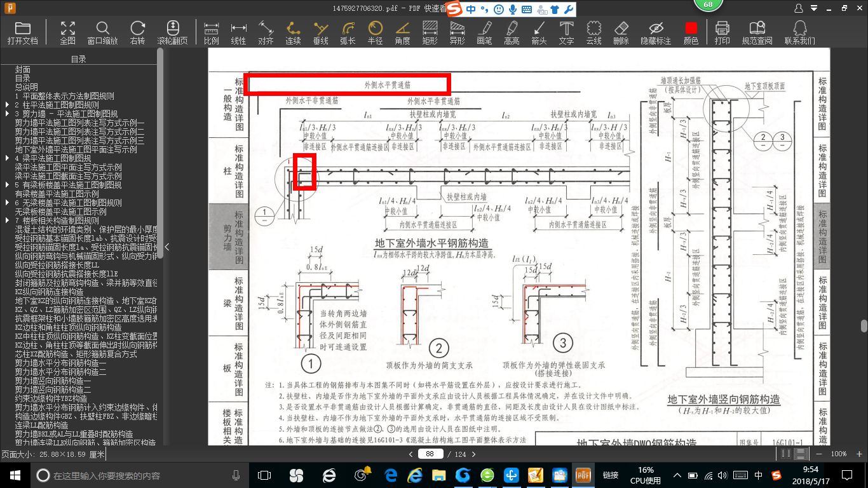Select the 半径 radius tool
The width and height of the screenshot is (868, 488).
[x=375, y=32]
